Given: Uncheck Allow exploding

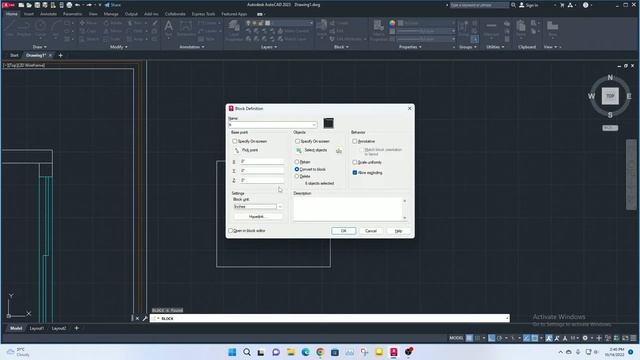Looking at the screenshot, I should (355, 173).
